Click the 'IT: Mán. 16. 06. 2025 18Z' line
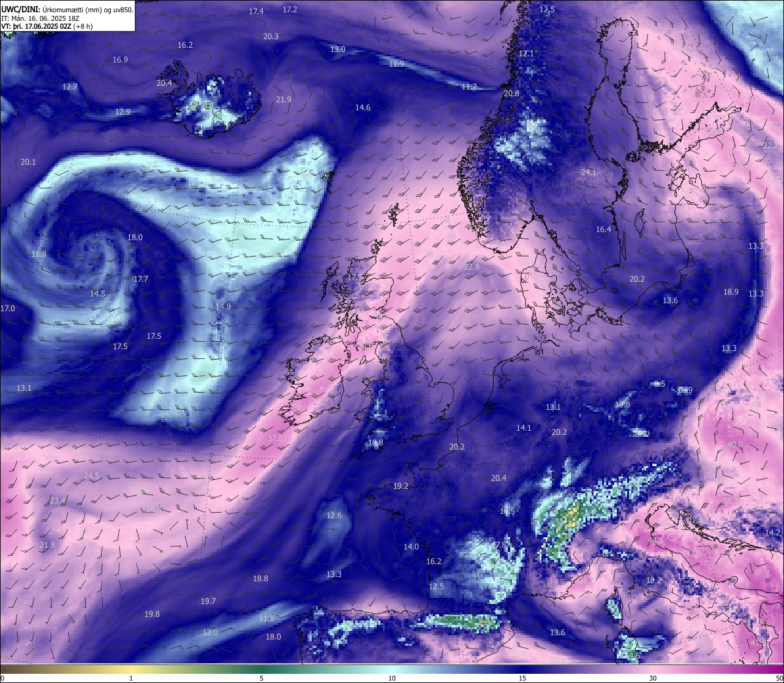Screen dimensions: 784x683 pyautogui.click(x=40, y=18)
